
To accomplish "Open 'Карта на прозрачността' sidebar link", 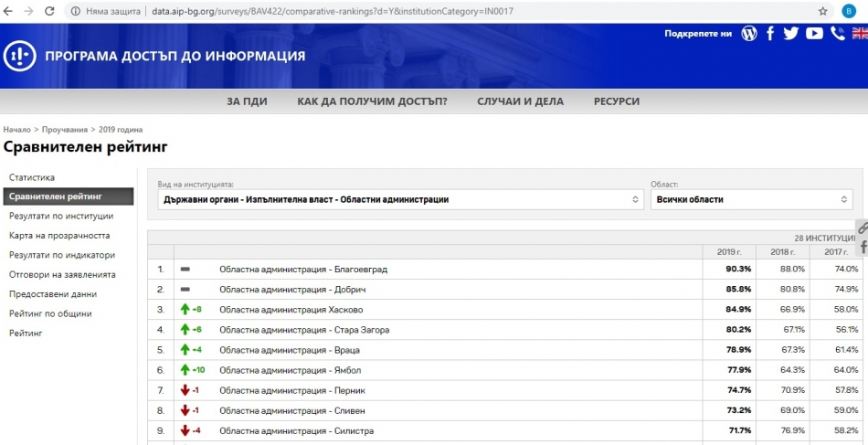I will click(59, 236).
